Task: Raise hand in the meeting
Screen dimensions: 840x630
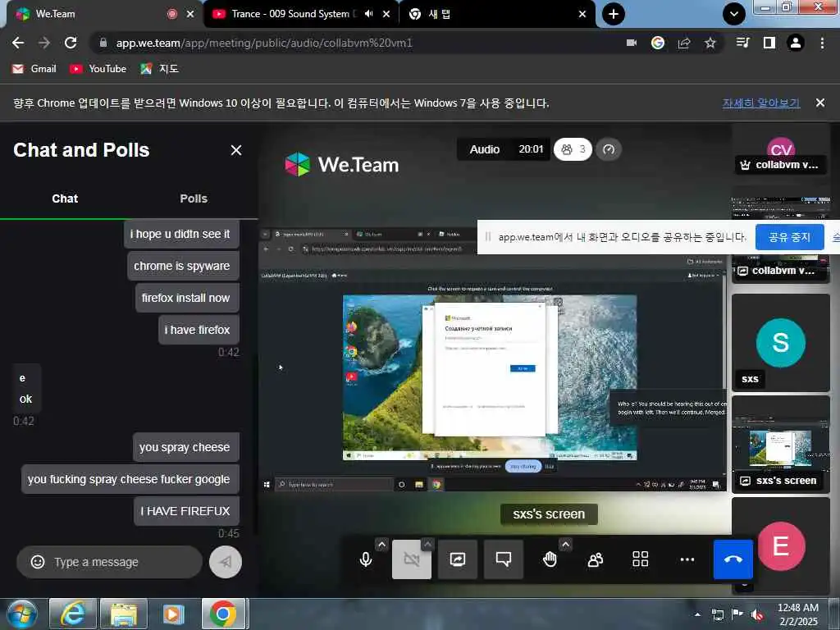Action: pos(550,559)
